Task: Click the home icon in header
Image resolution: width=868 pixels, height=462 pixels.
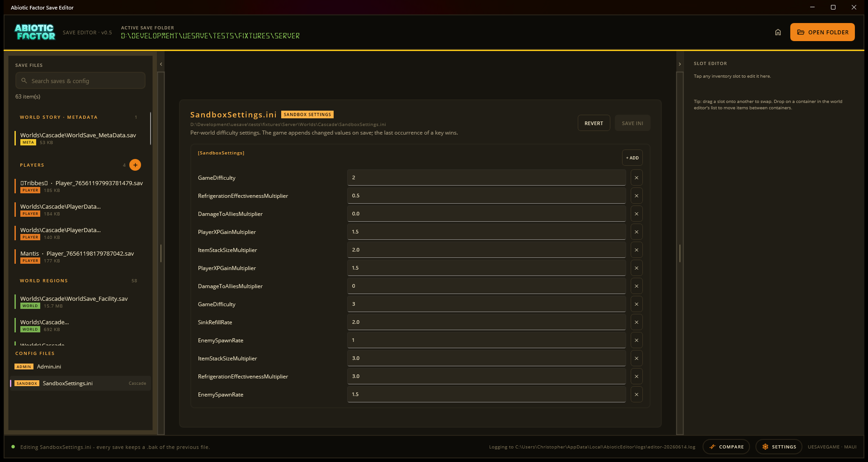Action: coord(778,32)
